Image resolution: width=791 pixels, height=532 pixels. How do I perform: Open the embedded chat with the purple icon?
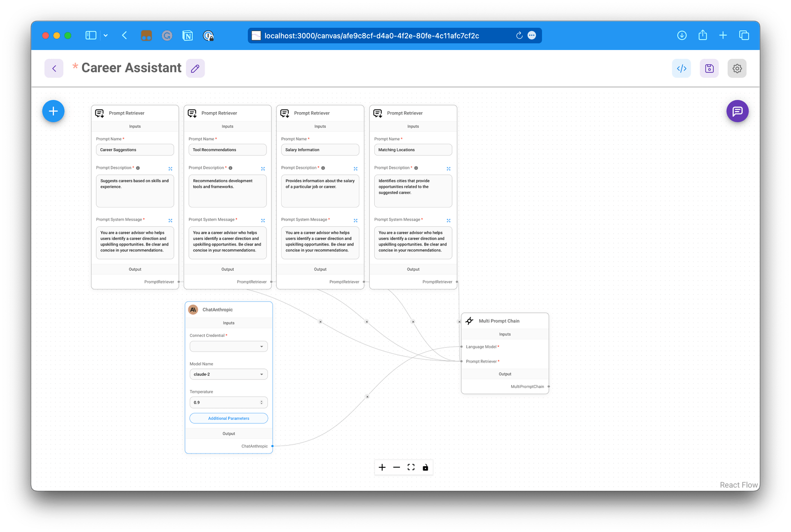point(737,111)
